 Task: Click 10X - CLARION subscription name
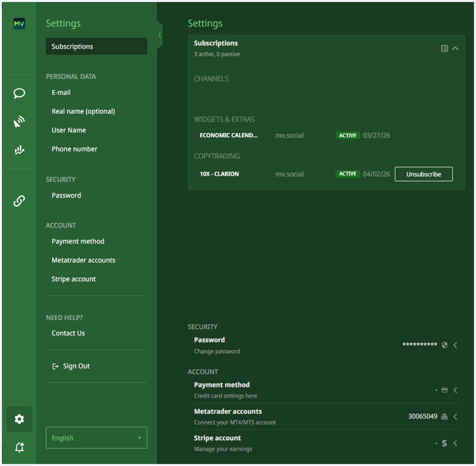tap(219, 174)
